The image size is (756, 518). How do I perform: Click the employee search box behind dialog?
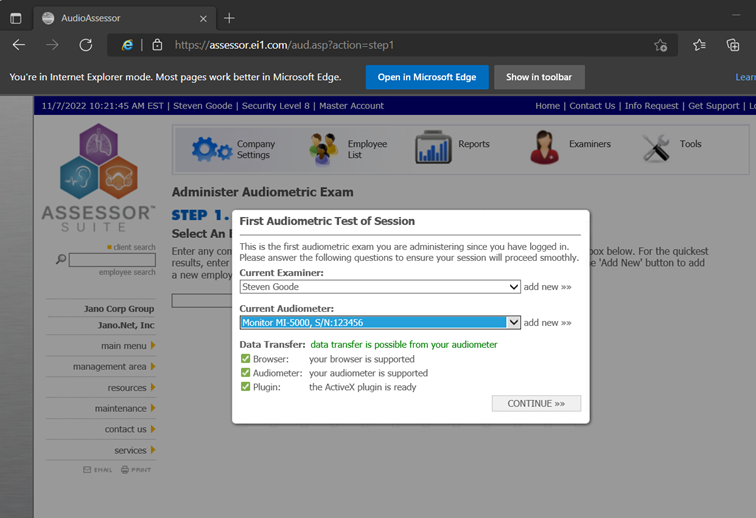coord(202,300)
